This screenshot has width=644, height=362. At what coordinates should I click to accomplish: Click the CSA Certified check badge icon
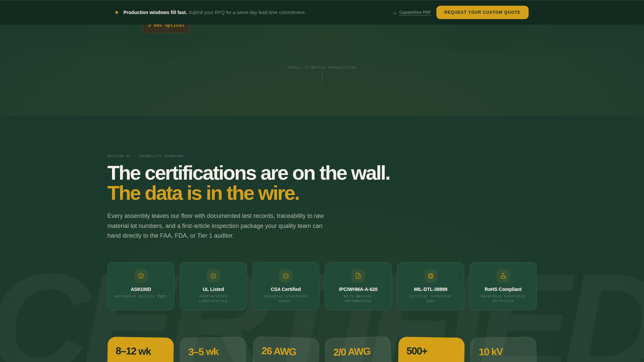click(x=285, y=276)
